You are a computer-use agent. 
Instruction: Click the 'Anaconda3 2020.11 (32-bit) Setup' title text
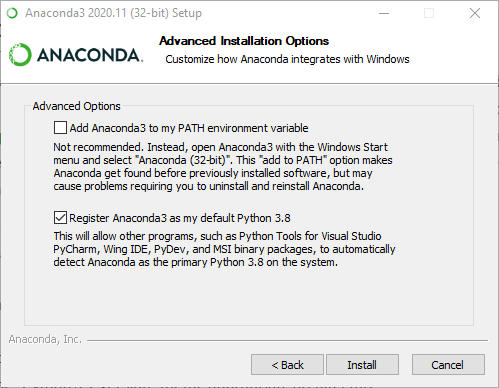click(113, 13)
